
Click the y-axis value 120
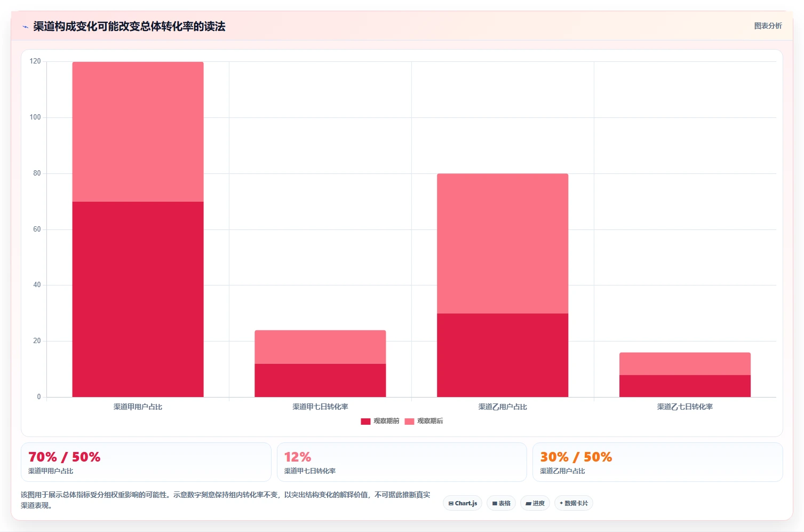[35, 61]
